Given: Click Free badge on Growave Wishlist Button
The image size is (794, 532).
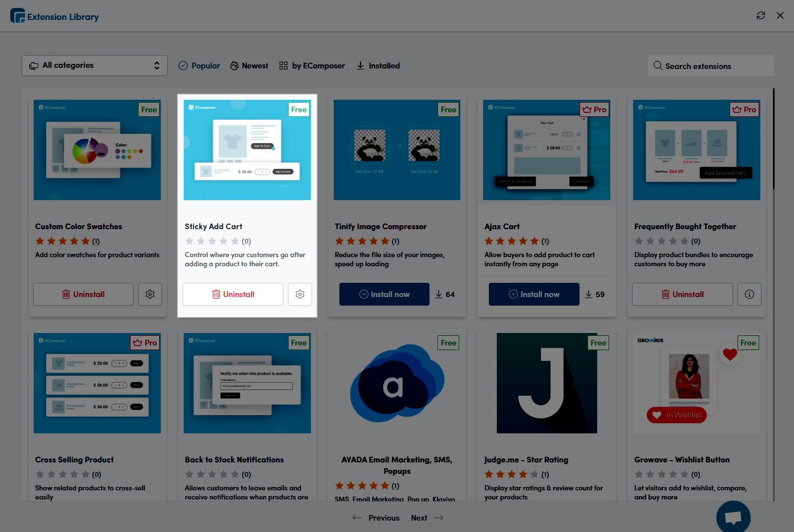Looking at the screenshot, I should pos(748,343).
